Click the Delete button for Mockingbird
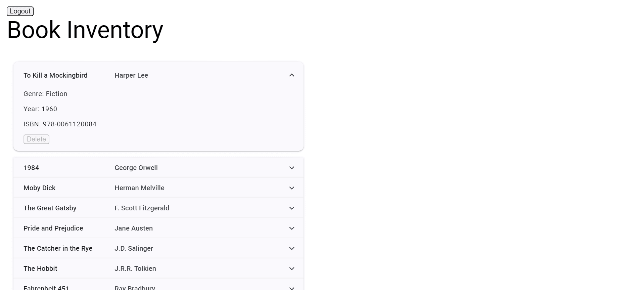This screenshot has height=290, width=644. [36, 139]
